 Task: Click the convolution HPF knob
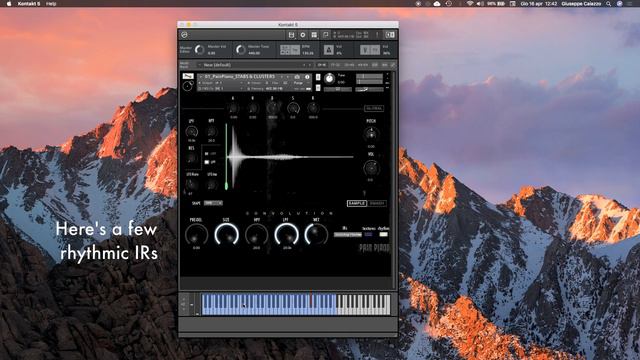(257, 235)
